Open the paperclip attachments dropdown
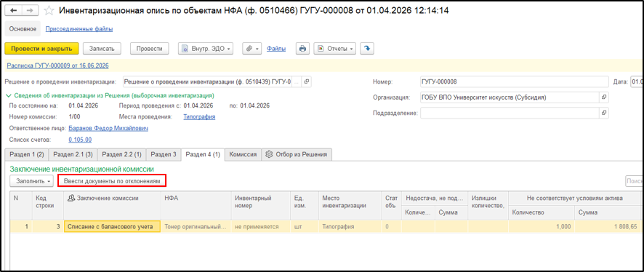This screenshot has height=272, width=644. coord(251,49)
